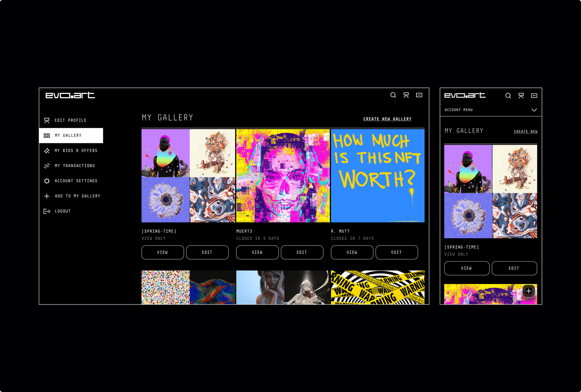Click the wallet card icon in desktop header
The height and width of the screenshot is (392, 581).
click(x=419, y=95)
